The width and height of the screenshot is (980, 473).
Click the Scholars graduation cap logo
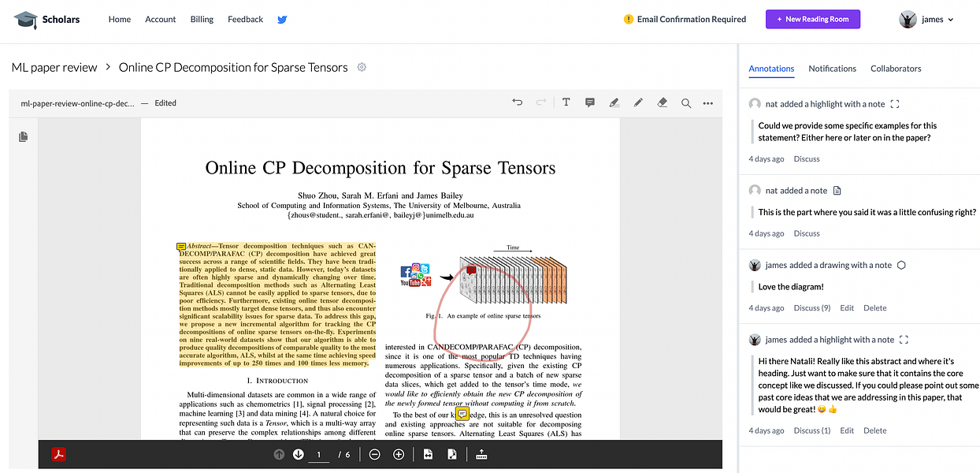click(x=25, y=20)
